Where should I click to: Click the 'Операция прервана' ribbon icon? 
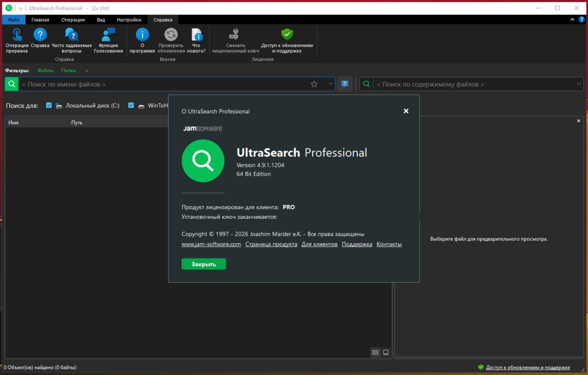pyautogui.click(x=17, y=35)
